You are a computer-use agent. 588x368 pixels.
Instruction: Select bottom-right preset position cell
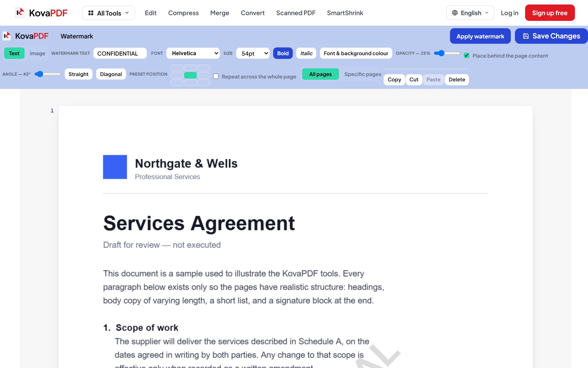[204, 83]
